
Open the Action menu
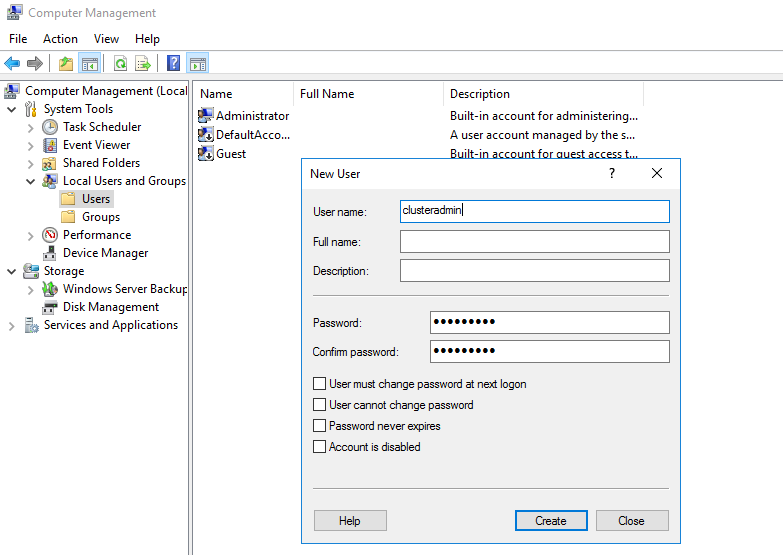pos(60,39)
